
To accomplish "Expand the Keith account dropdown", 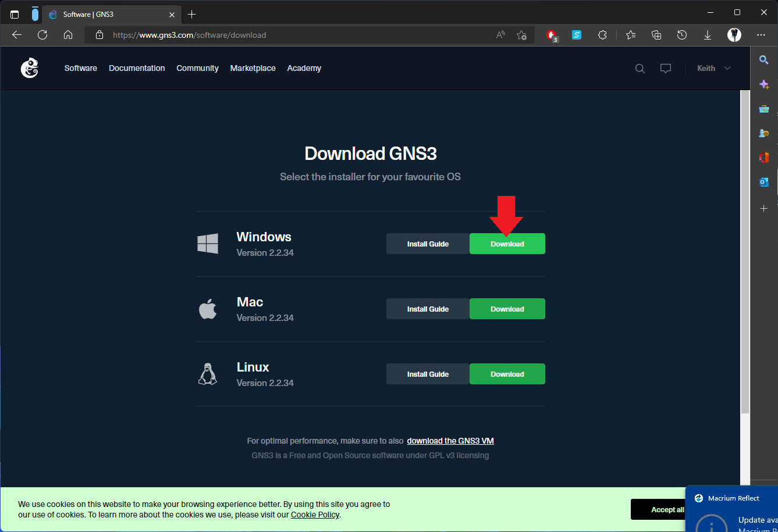I will click(713, 68).
